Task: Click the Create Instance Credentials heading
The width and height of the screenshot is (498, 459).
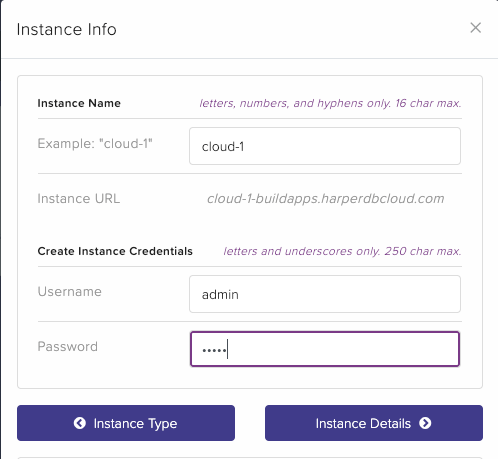Action: [x=115, y=251]
